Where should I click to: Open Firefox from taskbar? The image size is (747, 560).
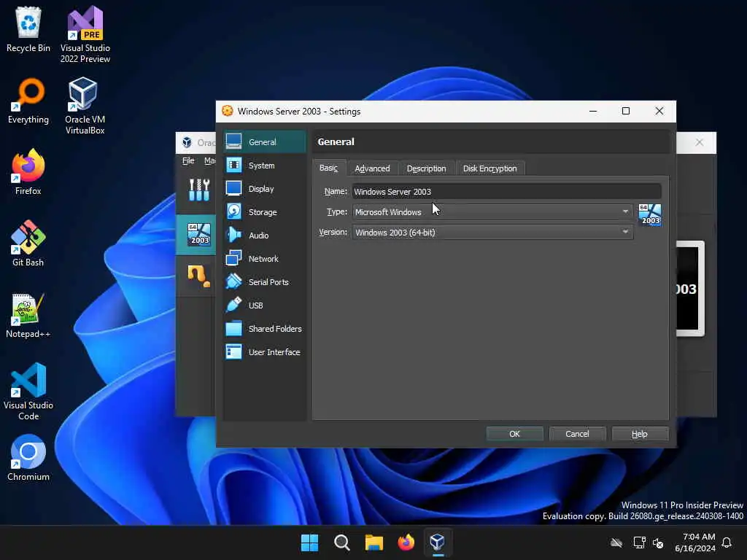click(406, 542)
